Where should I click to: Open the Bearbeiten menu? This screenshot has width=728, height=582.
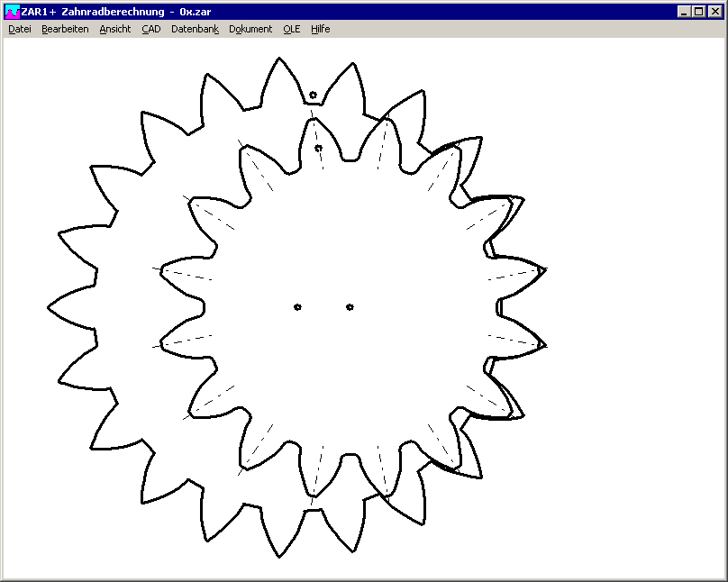pos(65,29)
